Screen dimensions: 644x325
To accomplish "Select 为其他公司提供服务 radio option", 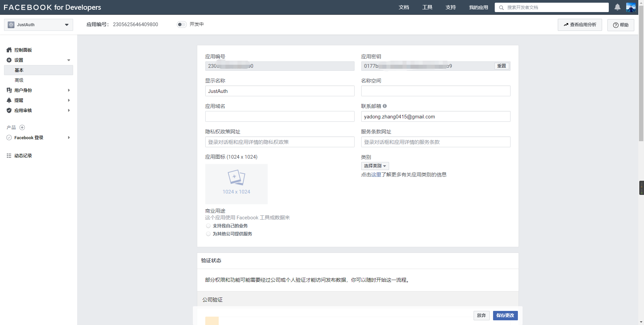I will [x=208, y=234].
